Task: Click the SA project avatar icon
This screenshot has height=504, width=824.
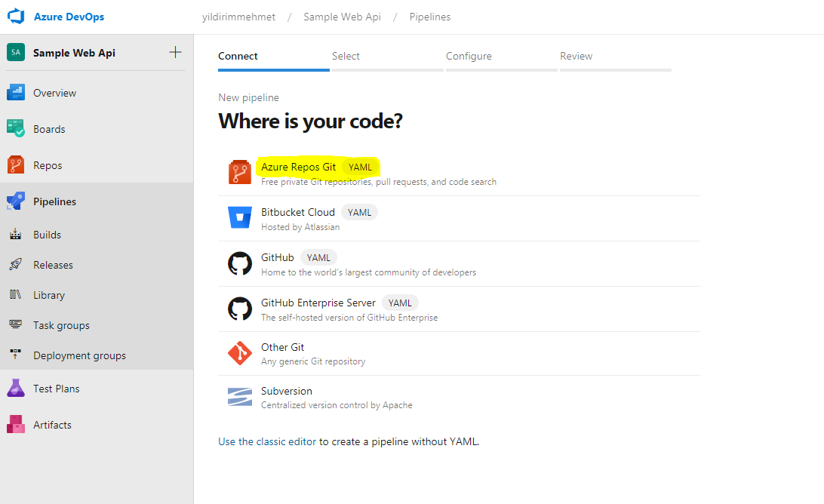Action: tap(16, 53)
